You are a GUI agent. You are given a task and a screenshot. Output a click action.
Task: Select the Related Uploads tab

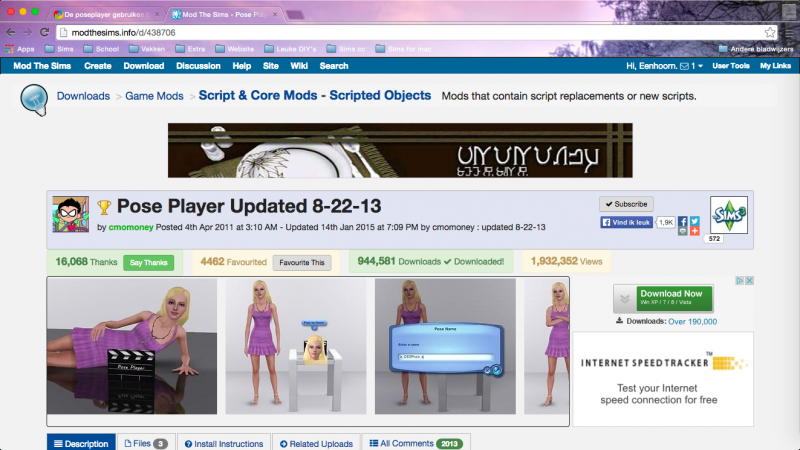[316, 443]
